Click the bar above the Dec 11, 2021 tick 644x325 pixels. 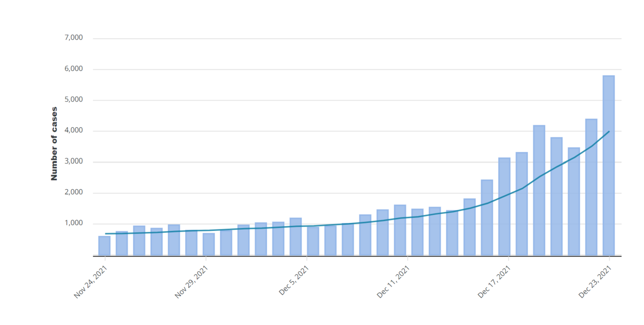tap(400, 230)
